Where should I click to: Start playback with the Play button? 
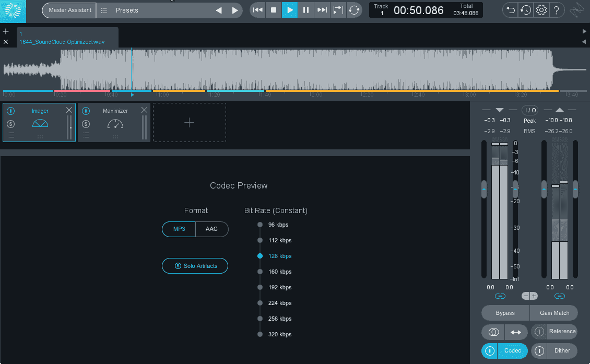click(290, 10)
